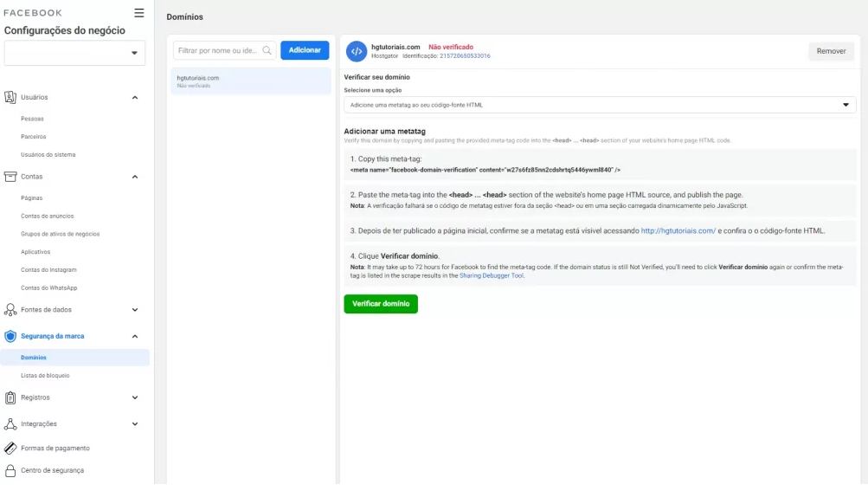The height and width of the screenshot is (491, 868).
Task: Click the Usuários section label
Action: click(x=35, y=97)
